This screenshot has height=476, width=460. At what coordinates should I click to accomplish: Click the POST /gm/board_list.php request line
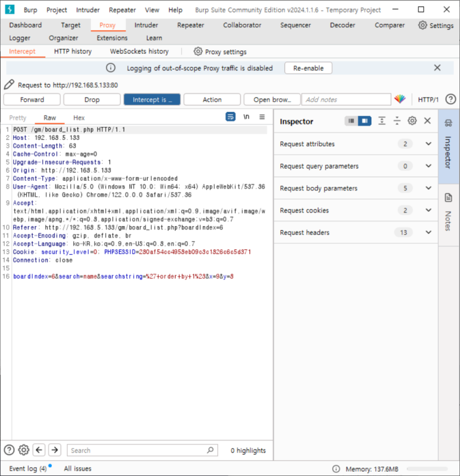point(69,130)
